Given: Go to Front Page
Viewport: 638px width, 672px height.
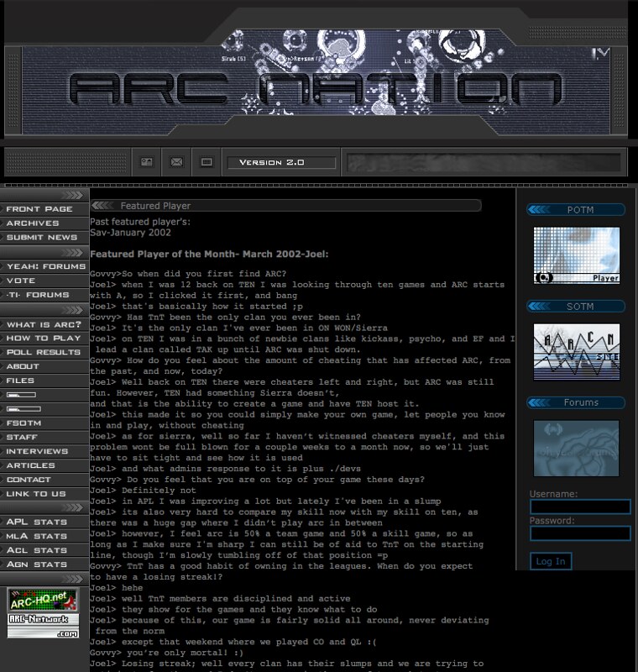Looking at the screenshot, I should (x=39, y=209).
